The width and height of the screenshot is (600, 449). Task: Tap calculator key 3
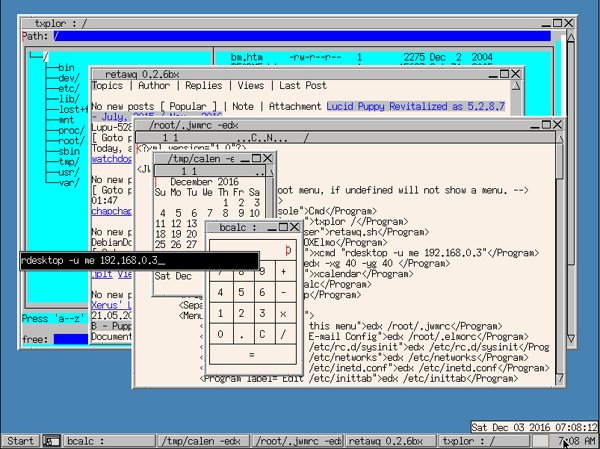pyautogui.click(x=262, y=313)
